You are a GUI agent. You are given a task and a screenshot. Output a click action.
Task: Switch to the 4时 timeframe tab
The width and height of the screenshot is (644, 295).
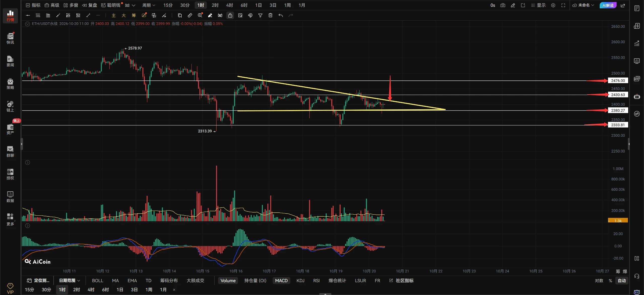tap(229, 5)
